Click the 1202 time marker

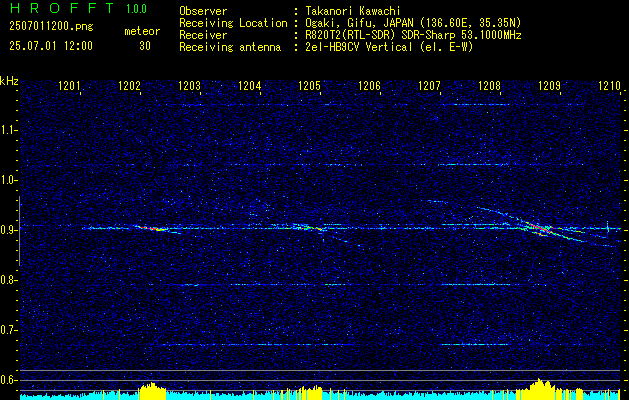tap(130, 86)
